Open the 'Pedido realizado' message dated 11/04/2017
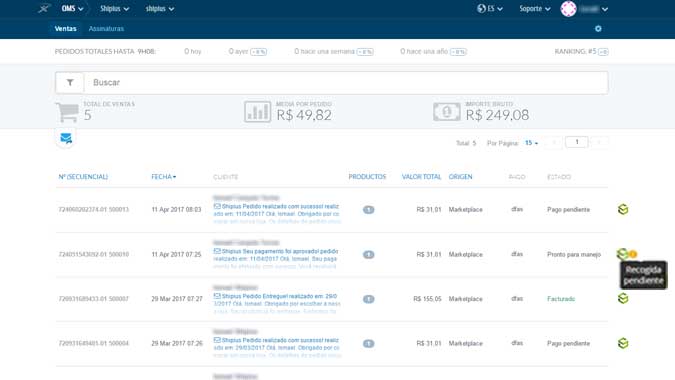Viewport: 675px width, 380px height. pos(277,214)
